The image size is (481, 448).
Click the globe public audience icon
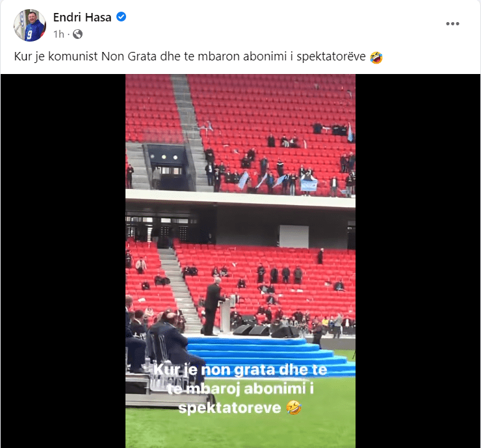pos(77,34)
